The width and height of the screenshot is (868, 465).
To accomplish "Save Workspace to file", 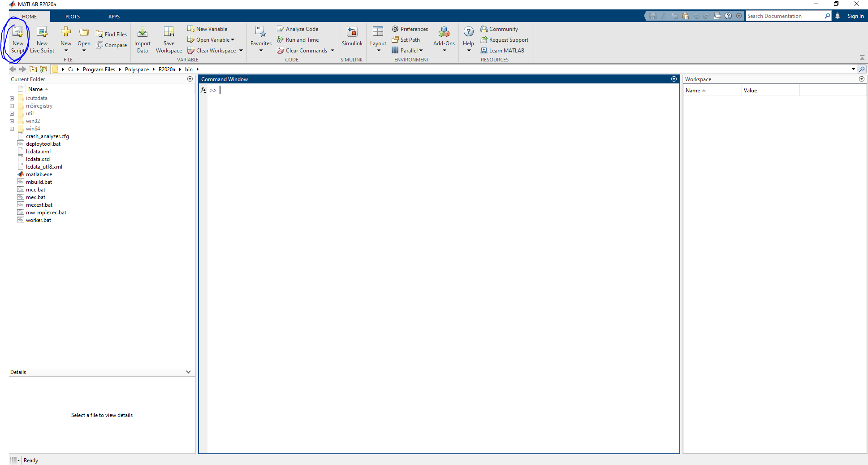I will point(169,39).
